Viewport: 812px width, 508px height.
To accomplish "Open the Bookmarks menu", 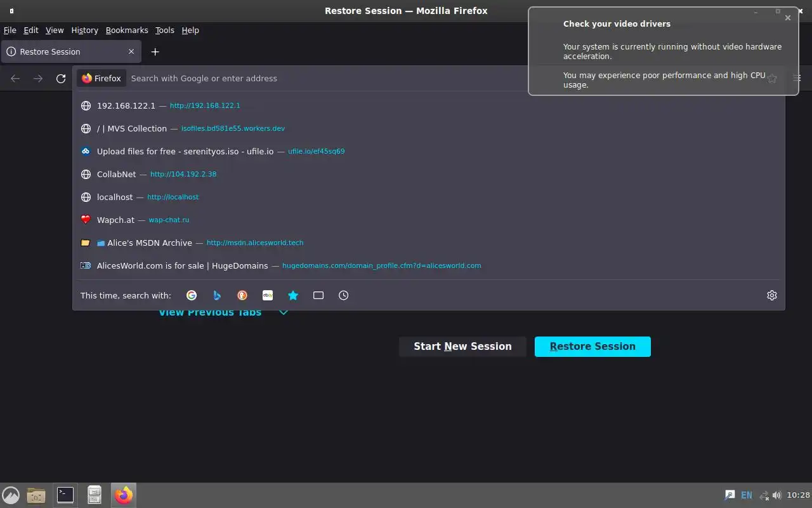I will click(127, 30).
